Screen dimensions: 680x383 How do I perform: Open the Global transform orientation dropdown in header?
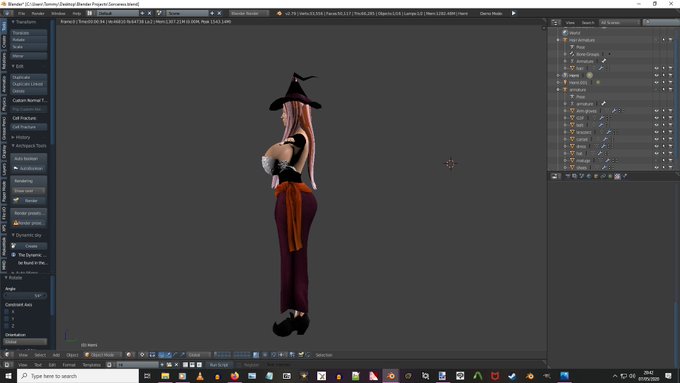(199, 355)
